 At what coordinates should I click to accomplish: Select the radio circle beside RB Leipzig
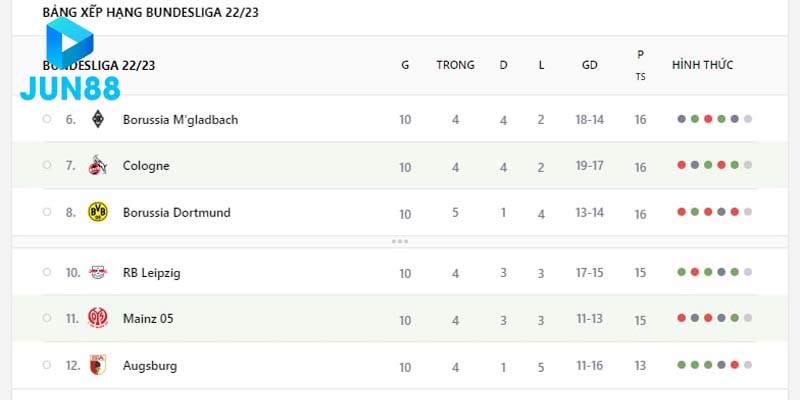47,272
